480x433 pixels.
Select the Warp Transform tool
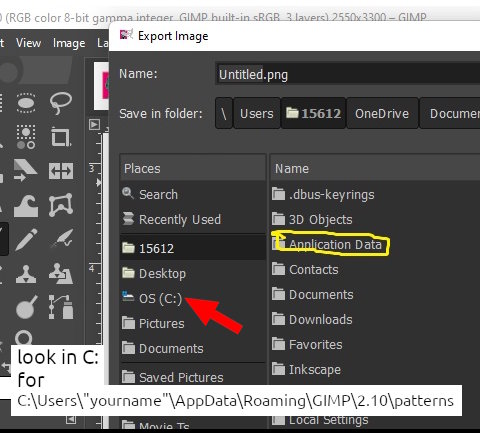coord(26,206)
